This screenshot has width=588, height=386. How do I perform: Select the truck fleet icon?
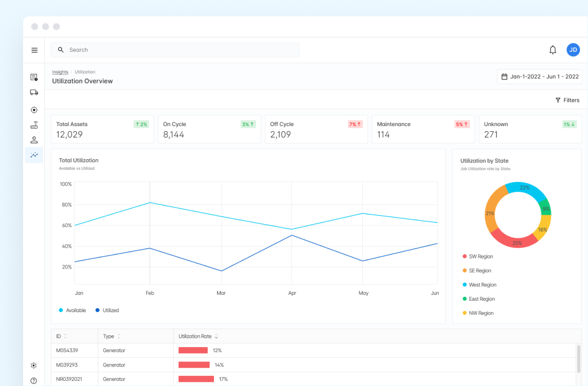[34, 92]
